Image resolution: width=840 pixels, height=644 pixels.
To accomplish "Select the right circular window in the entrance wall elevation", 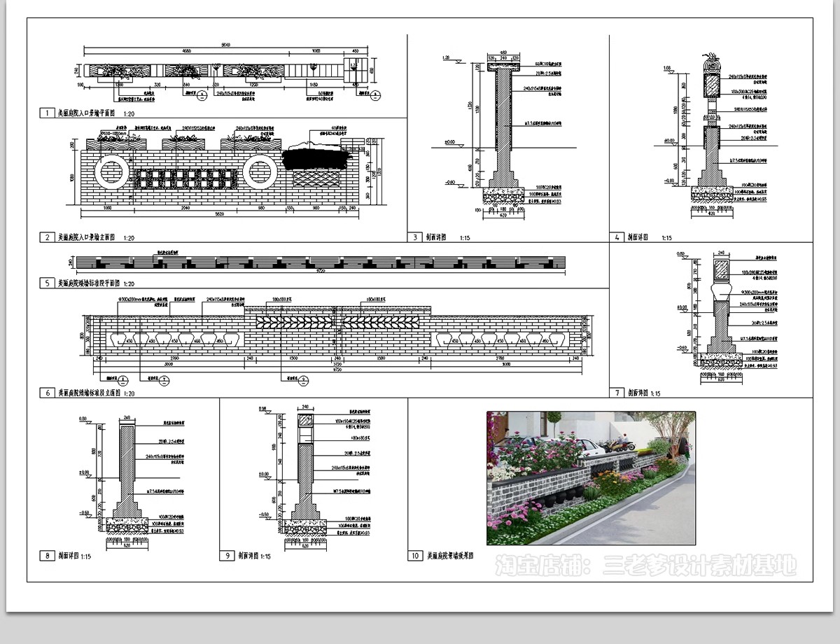I will coord(260,173).
